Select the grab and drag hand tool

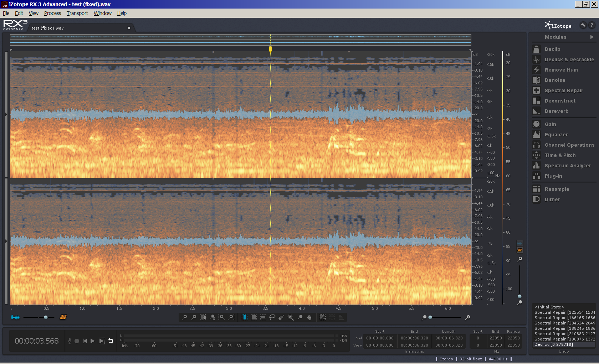(309, 317)
